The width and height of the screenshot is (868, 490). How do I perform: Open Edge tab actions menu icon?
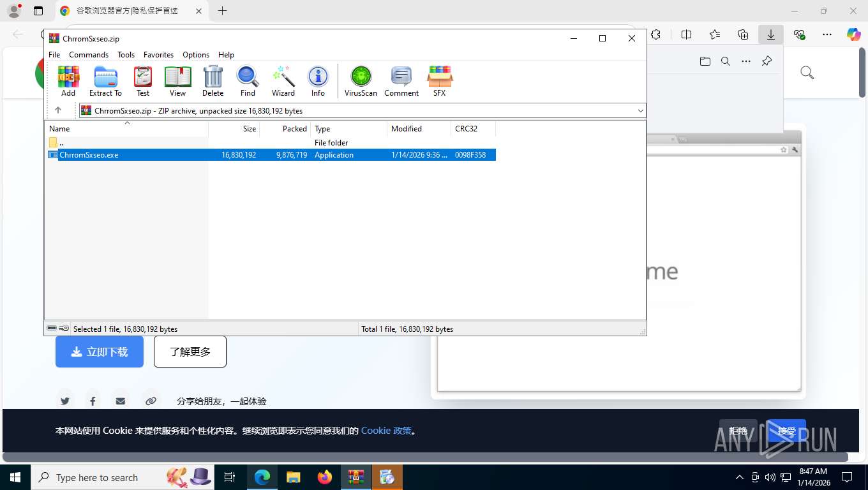(x=38, y=11)
